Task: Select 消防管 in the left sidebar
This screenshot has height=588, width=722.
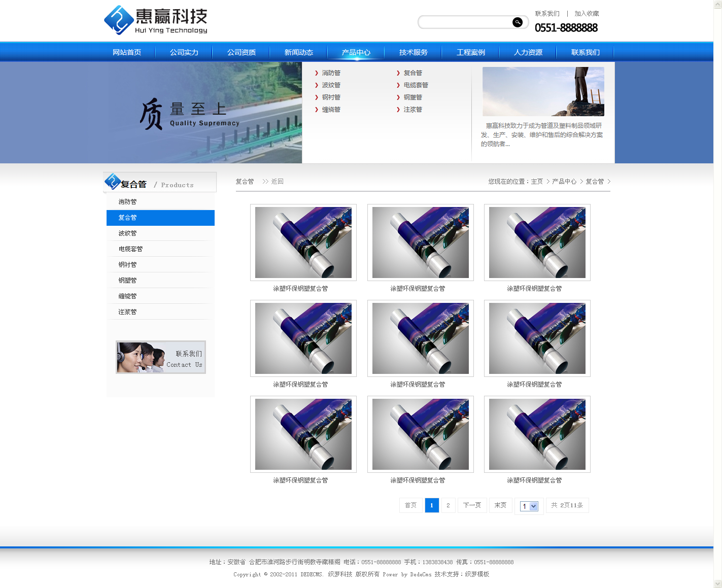Action: point(127,202)
